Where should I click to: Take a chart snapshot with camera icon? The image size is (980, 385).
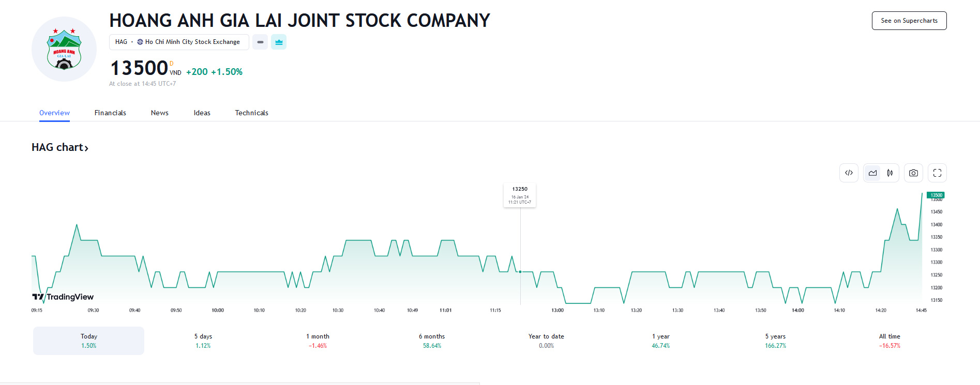tap(913, 173)
